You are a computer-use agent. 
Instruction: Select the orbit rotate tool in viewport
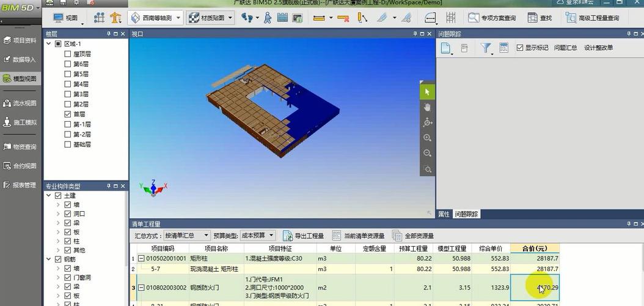(427, 122)
